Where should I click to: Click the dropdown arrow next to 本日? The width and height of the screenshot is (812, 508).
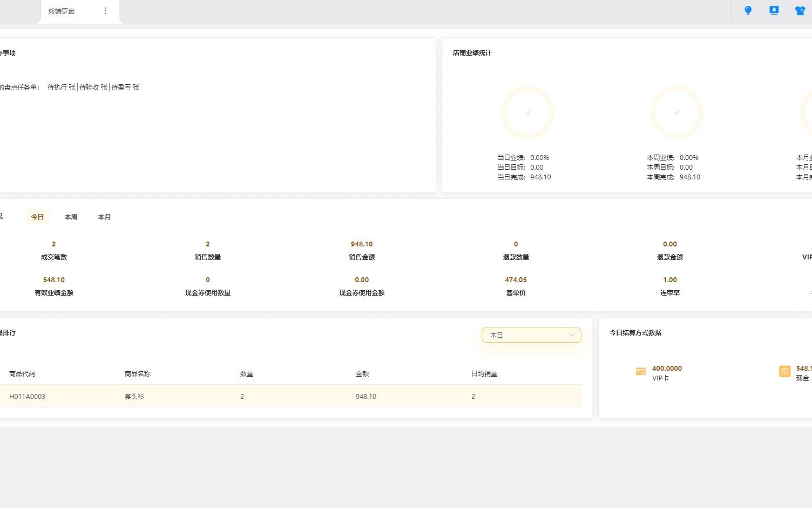(x=572, y=335)
